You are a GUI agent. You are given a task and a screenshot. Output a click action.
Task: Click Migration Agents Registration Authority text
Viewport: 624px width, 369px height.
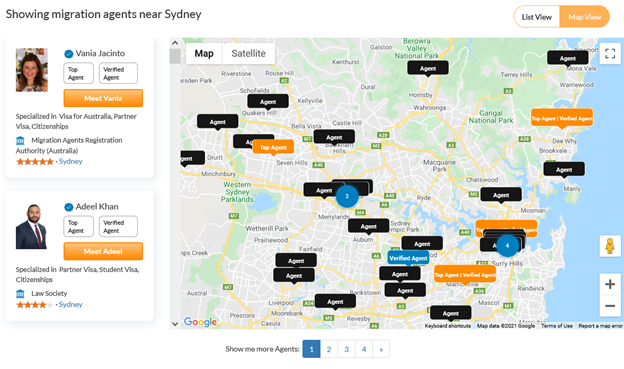coord(69,145)
